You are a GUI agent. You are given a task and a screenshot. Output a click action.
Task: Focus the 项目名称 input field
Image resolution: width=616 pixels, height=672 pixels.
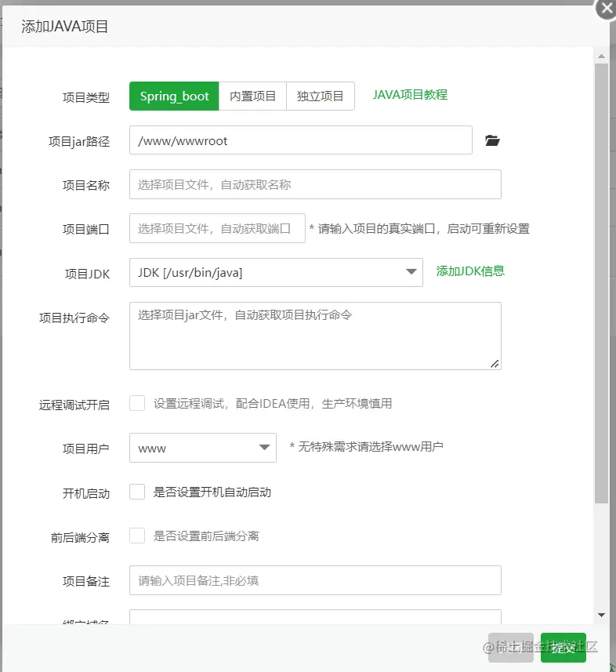tap(315, 184)
